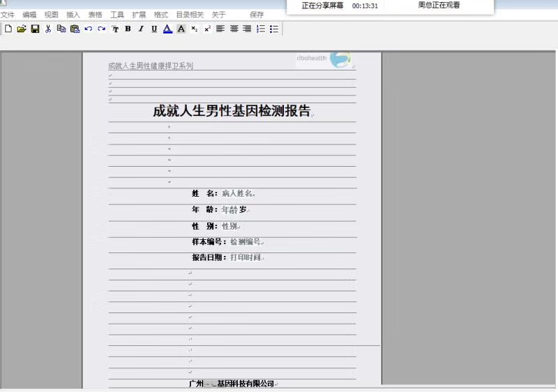558x392 pixels.
Task: Toggle bold formatting
Action: pos(128,29)
